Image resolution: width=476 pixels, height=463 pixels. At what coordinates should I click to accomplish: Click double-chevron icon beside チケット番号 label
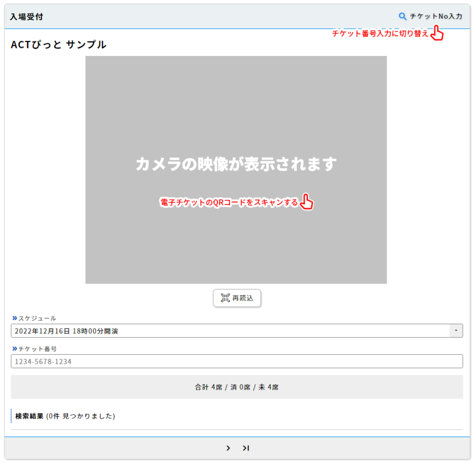coord(15,349)
